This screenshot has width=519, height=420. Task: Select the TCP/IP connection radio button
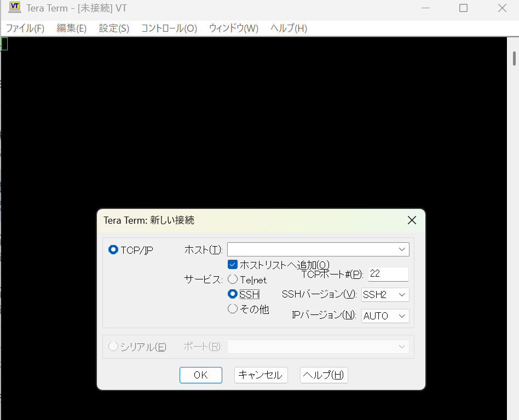point(113,250)
